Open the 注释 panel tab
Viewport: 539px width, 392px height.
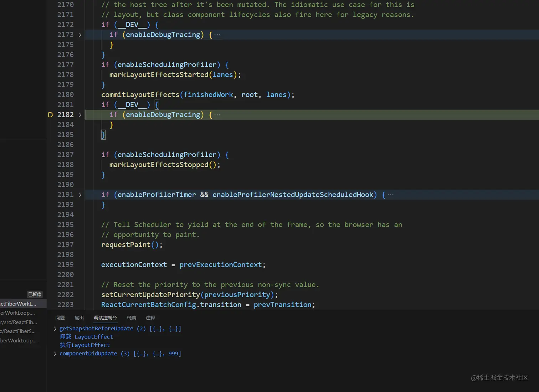pyautogui.click(x=150, y=318)
